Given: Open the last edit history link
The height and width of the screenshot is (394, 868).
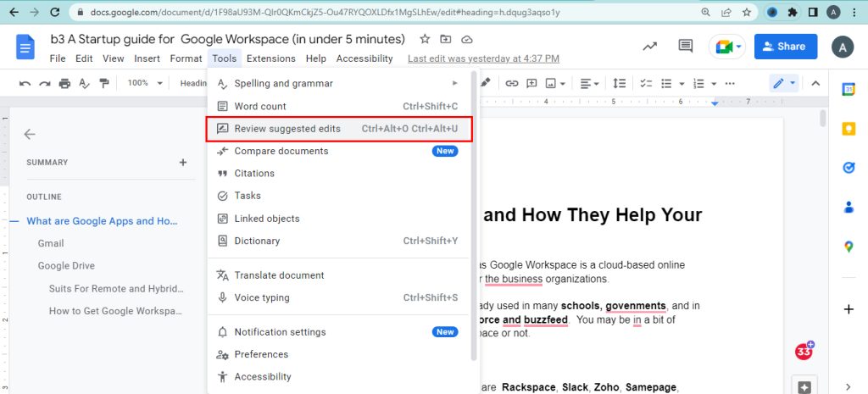Looking at the screenshot, I should [483, 58].
